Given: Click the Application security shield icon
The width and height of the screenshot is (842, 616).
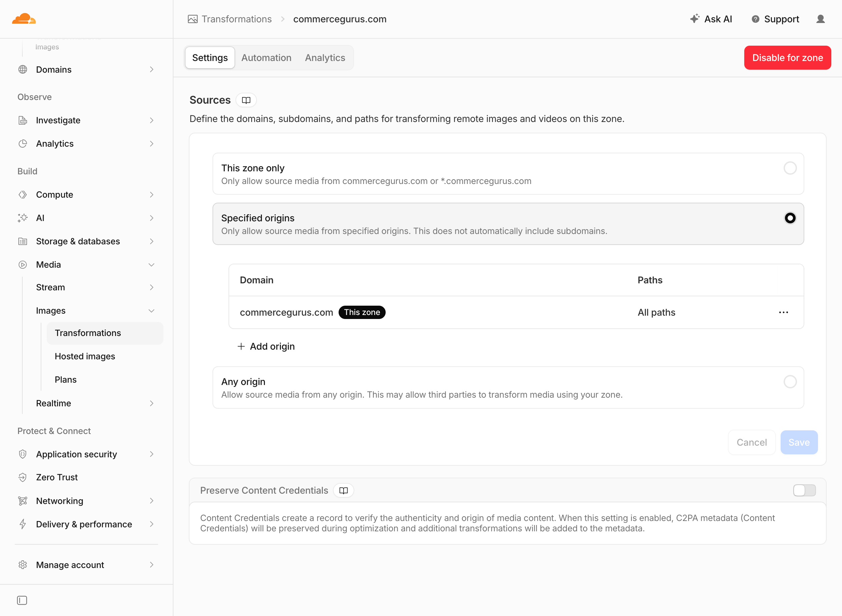Looking at the screenshot, I should (23, 454).
